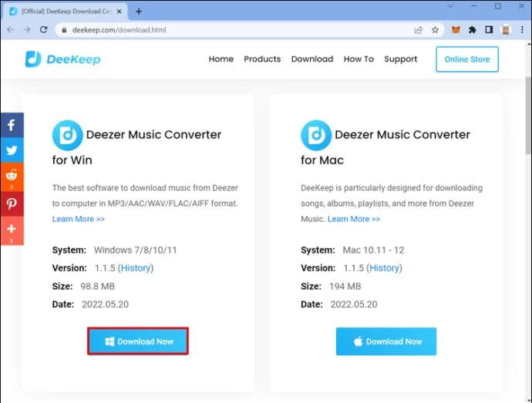Select the DeeKeep Download Center tab
This screenshot has width=532, height=403.
click(65, 12)
